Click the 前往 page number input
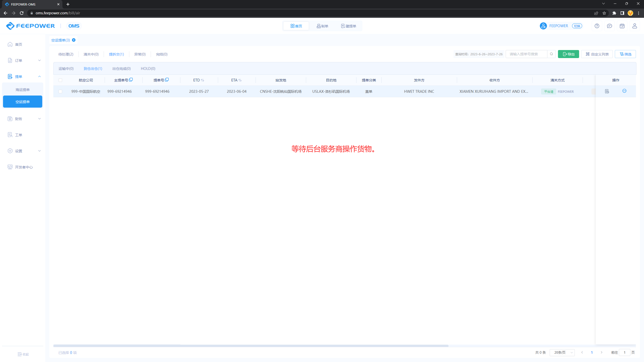644x362 pixels. pyautogui.click(x=624, y=352)
